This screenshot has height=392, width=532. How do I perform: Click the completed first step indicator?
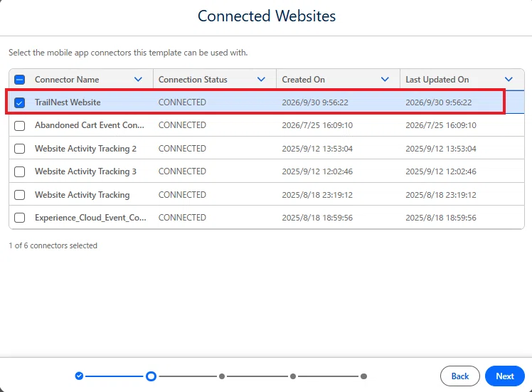pos(79,376)
